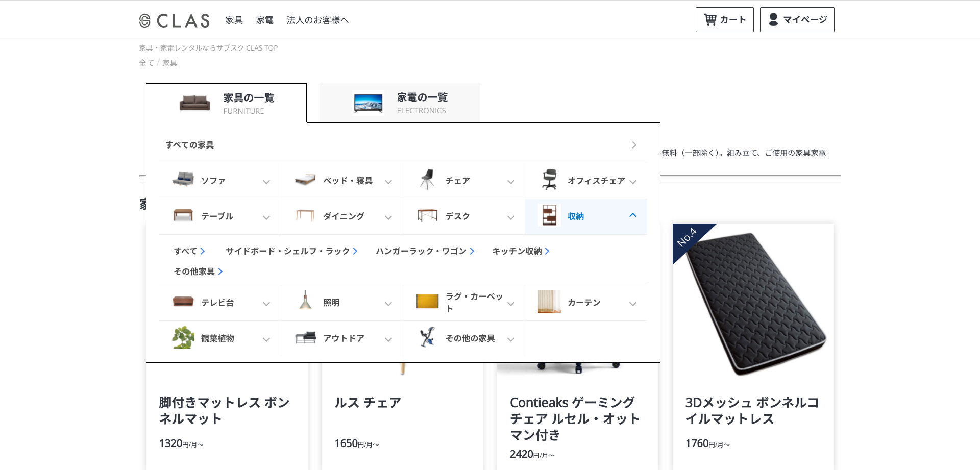Open Contieaks ゲーミングチェア product title

[575, 419]
